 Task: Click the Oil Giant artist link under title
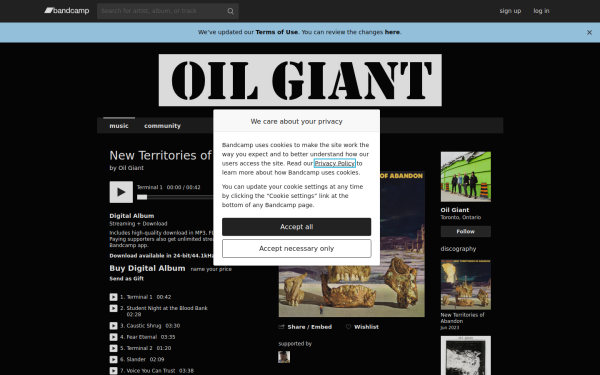131,168
